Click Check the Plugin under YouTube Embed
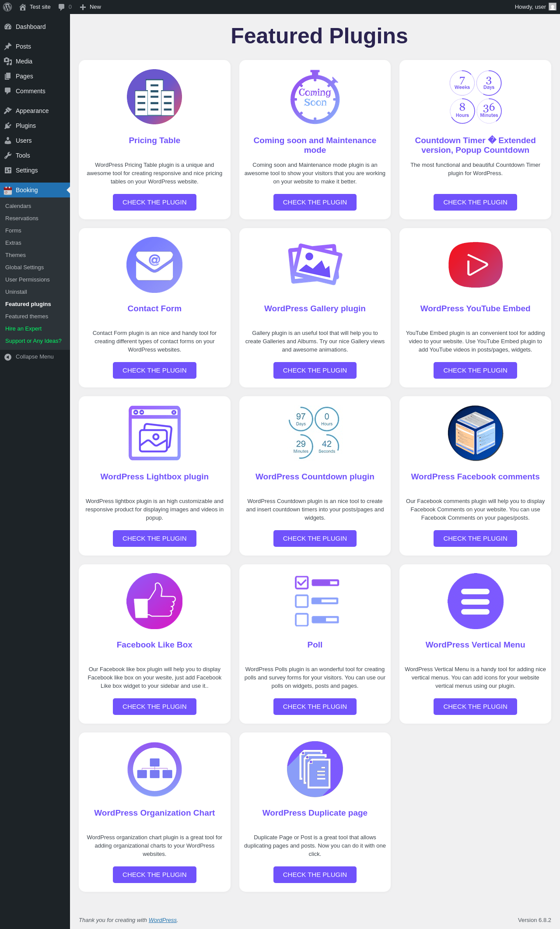The height and width of the screenshot is (929, 560). click(x=476, y=370)
